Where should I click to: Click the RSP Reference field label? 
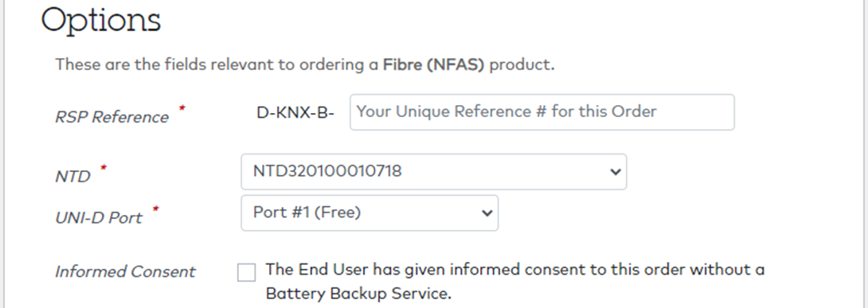111,117
